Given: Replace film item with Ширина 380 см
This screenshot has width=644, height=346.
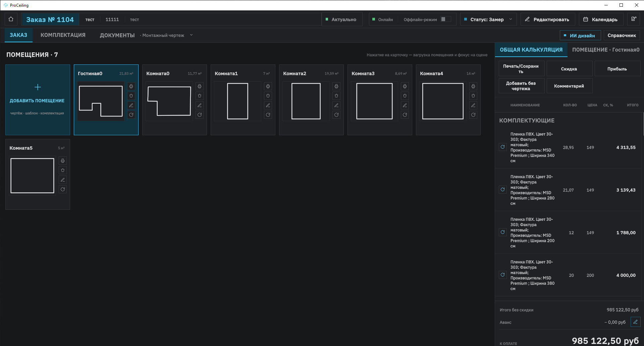Looking at the screenshot, I should pos(502,275).
